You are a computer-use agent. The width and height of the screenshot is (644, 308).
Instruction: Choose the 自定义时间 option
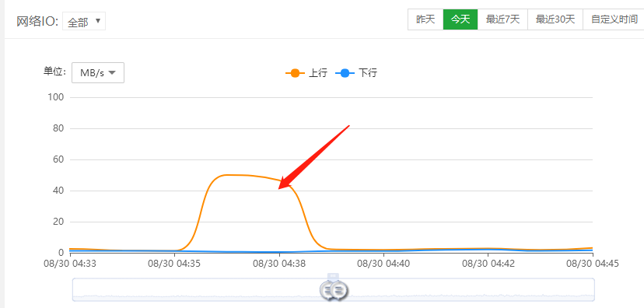click(x=614, y=19)
